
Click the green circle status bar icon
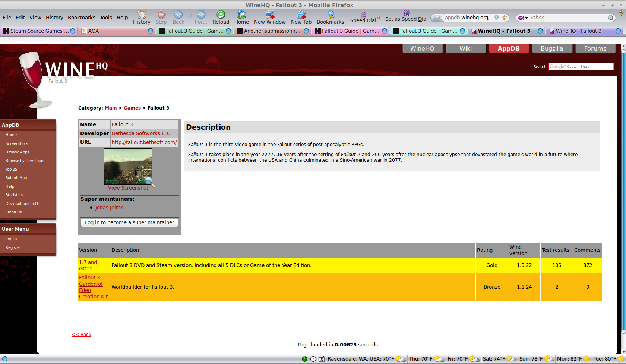tap(304, 359)
